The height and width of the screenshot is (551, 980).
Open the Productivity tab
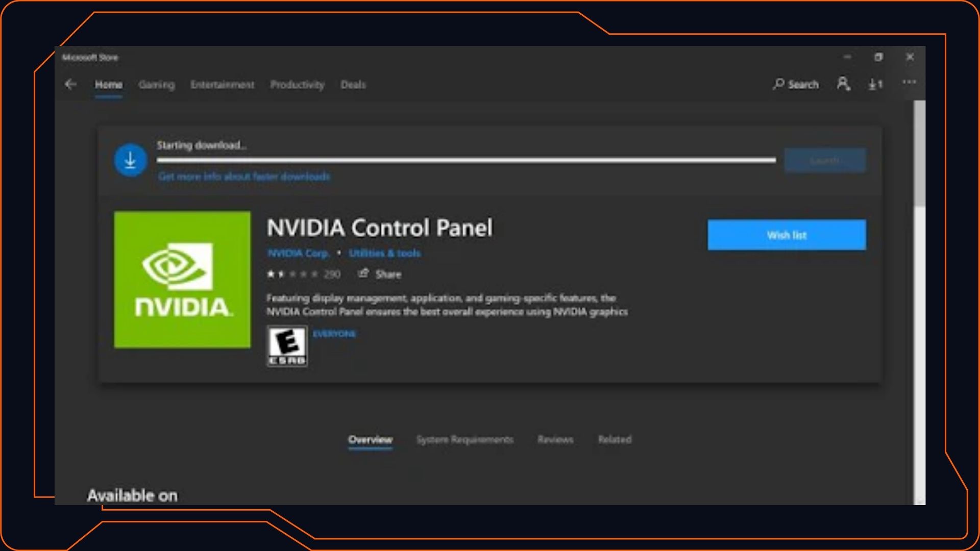297,85
